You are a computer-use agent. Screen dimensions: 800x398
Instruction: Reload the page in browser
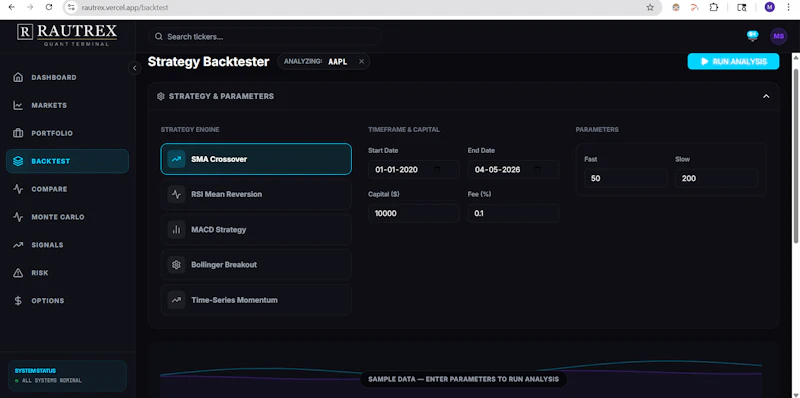click(x=48, y=7)
